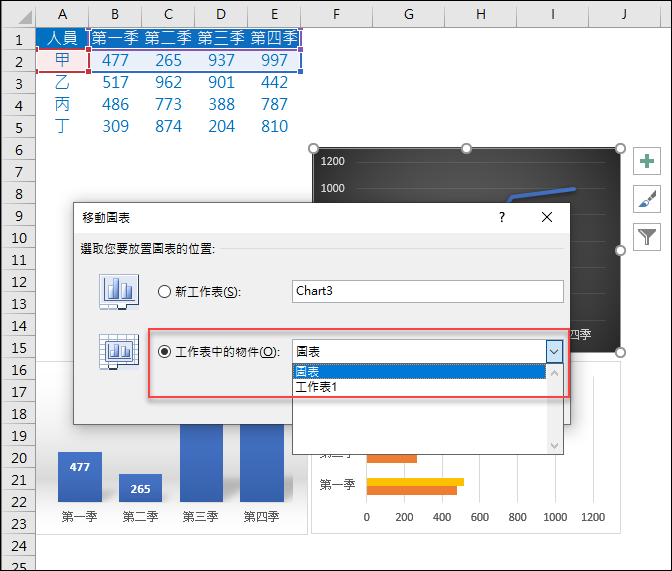Choose 工作表1 in the dropdown list
This screenshot has width=672, height=571.
coord(419,387)
